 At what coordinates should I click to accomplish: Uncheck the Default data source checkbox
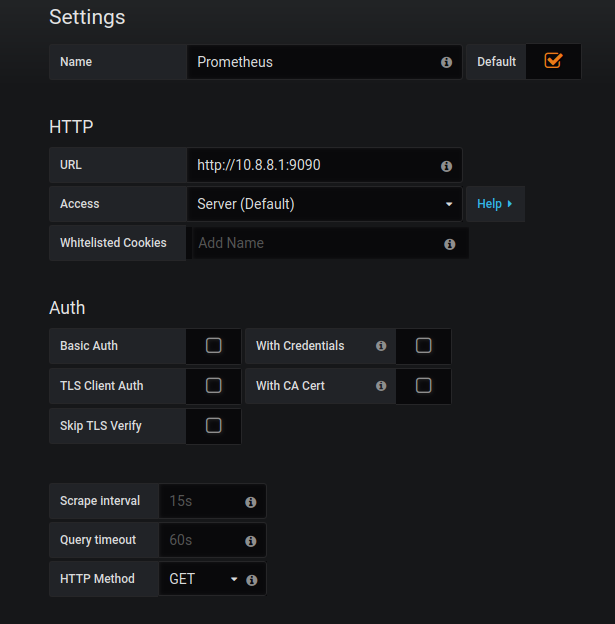(553, 61)
